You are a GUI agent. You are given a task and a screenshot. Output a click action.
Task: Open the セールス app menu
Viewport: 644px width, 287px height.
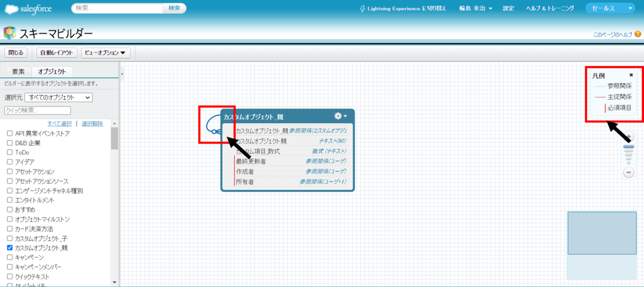(611, 9)
